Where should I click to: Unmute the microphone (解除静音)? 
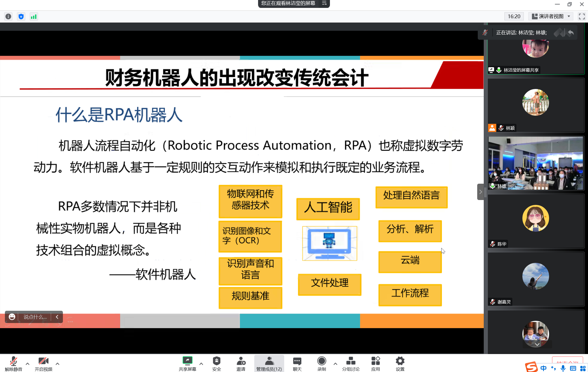click(x=13, y=363)
